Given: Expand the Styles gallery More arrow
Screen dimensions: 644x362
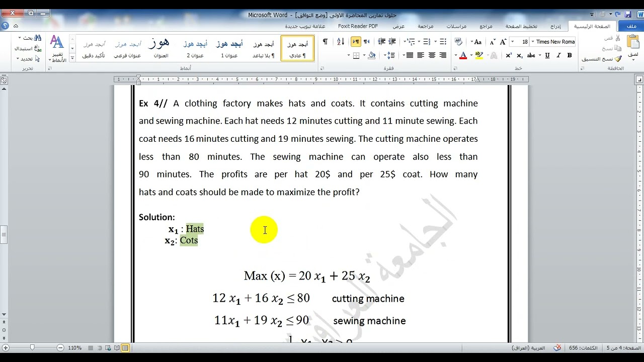Looking at the screenshot, I should click(x=72, y=58).
